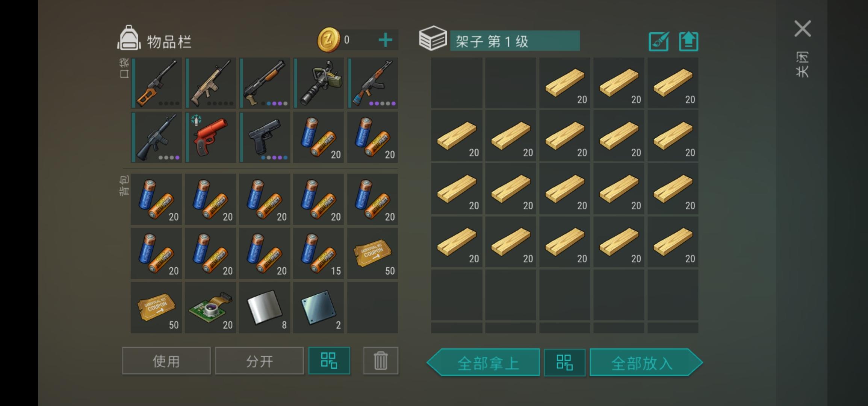868x406 pixels.
Task: Click 全部拿上 to take all
Action: click(483, 362)
